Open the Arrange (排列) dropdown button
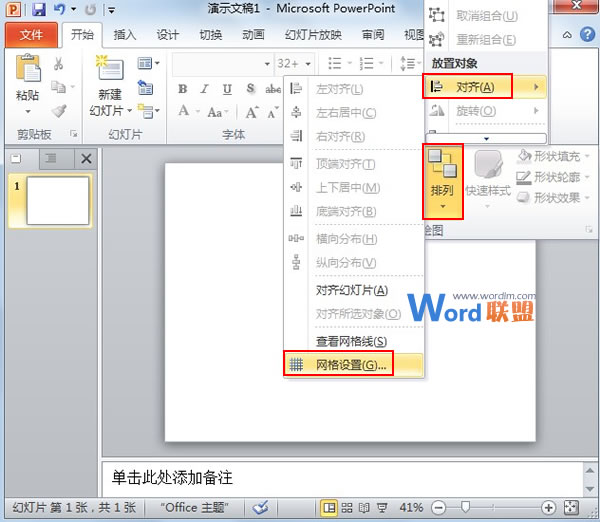The image size is (600, 522). tap(443, 181)
